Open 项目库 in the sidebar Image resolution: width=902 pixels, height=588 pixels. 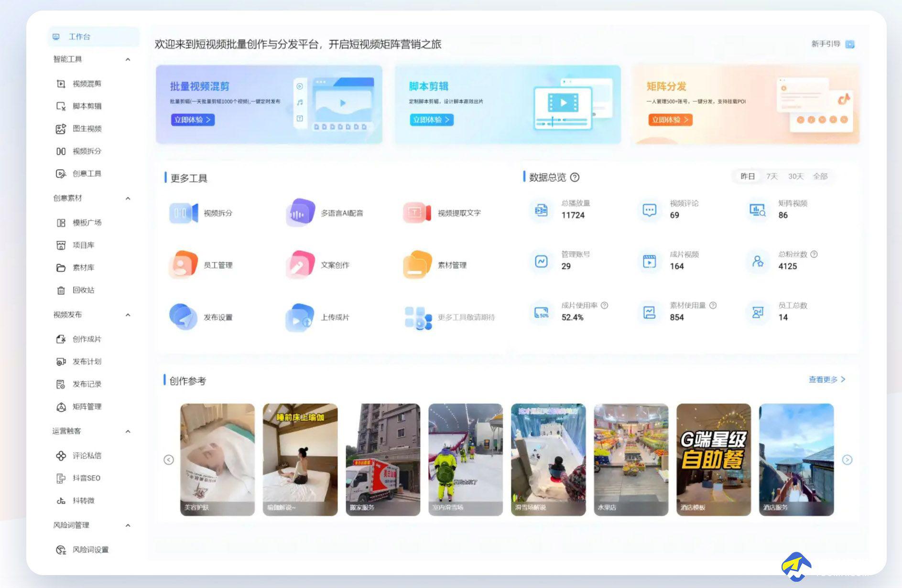coord(76,245)
